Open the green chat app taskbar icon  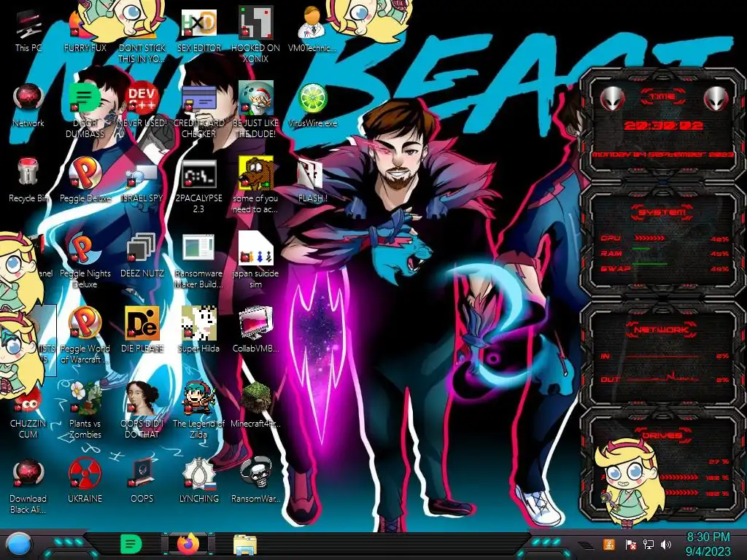[131, 544]
